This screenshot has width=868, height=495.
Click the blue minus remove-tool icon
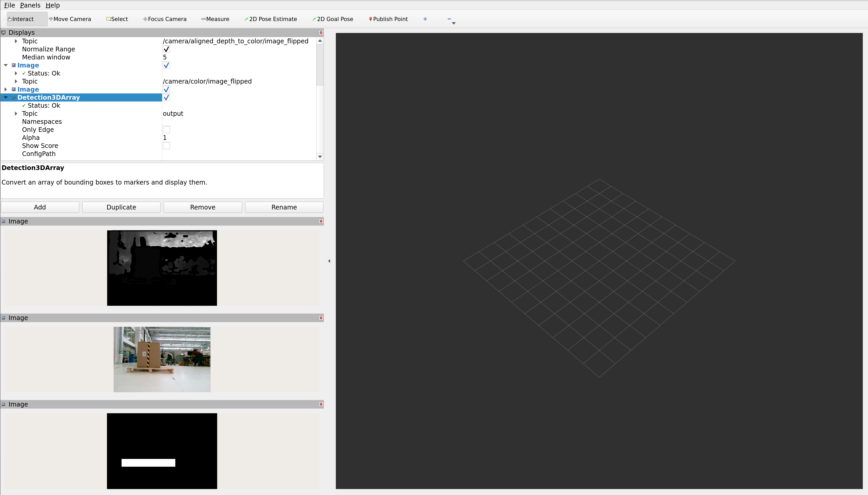coord(449,19)
